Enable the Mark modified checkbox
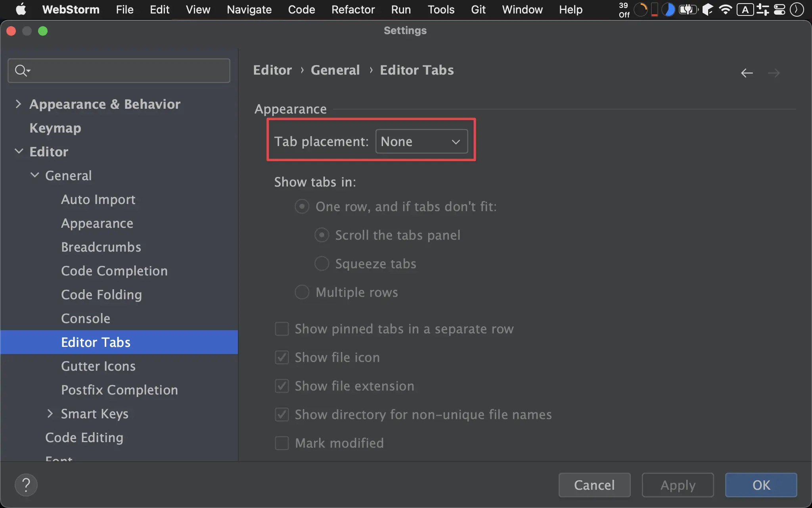812x508 pixels. click(282, 443)
